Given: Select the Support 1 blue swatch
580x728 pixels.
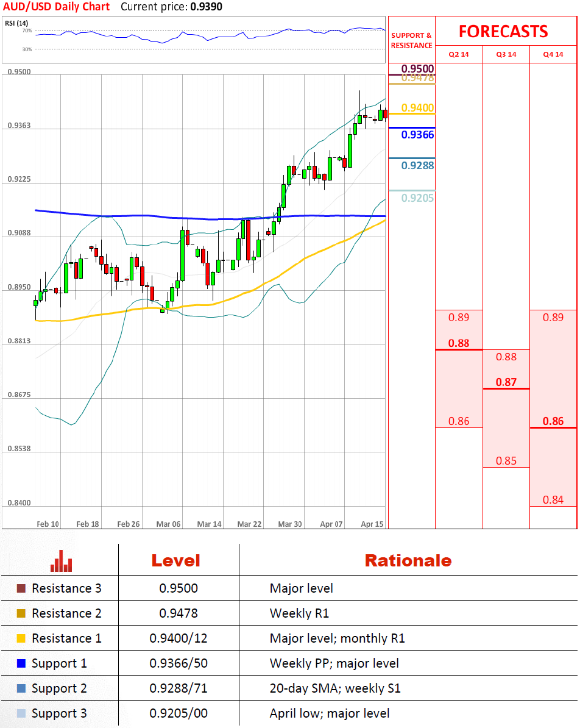Looking at the screenshot, I should [21, 663].
